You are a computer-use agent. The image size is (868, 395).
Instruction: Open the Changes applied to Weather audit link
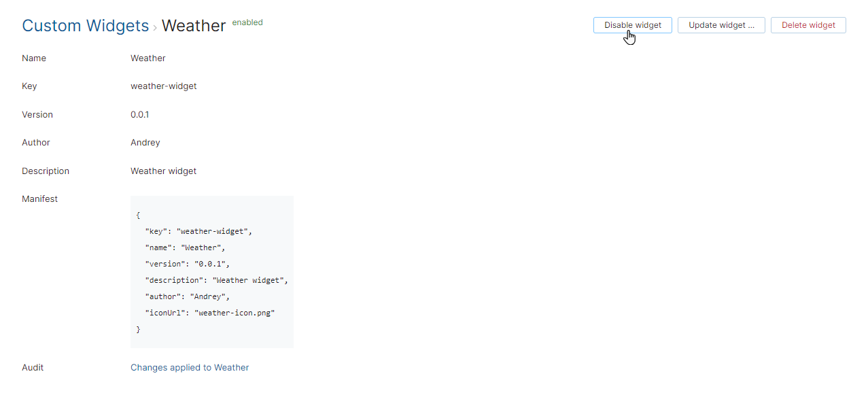tap(190, 367)
